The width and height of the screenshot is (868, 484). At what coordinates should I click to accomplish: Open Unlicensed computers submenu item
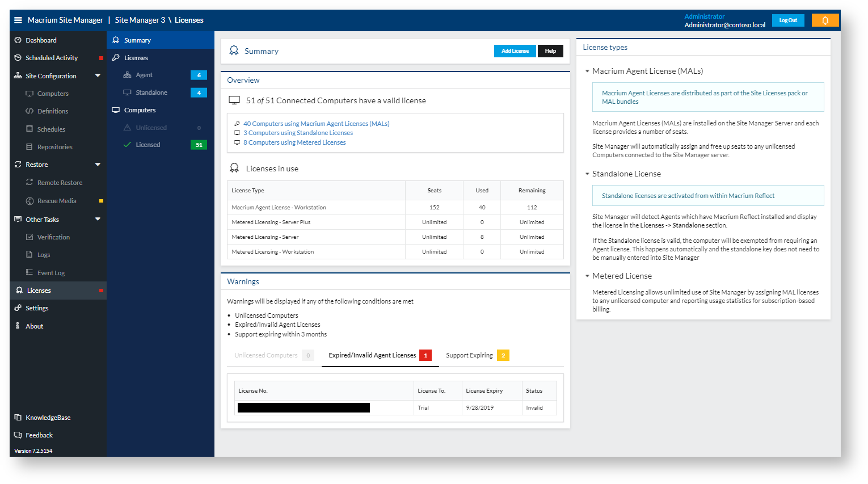[x=161, y=128]
